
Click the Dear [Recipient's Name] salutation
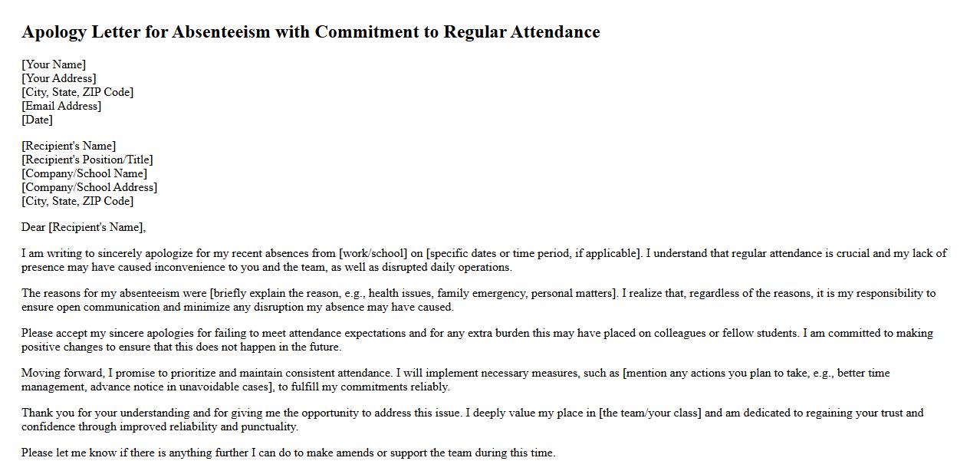tap(84, 227)
